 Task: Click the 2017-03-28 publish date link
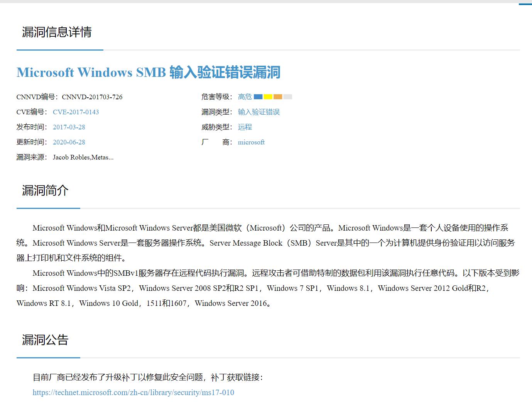tap(69, 127)
